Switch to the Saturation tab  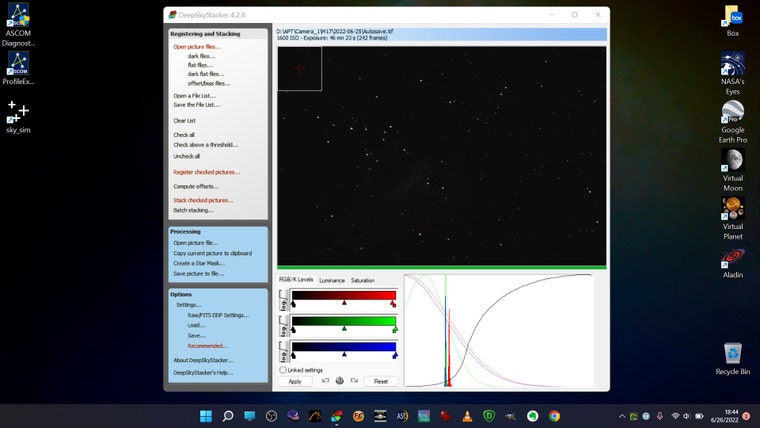tap(363, 280)
